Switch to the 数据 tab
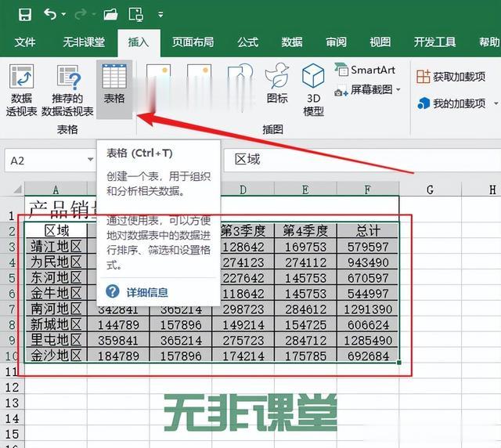Viewport: 501px width, 448px height. click(x=292, y=42)
